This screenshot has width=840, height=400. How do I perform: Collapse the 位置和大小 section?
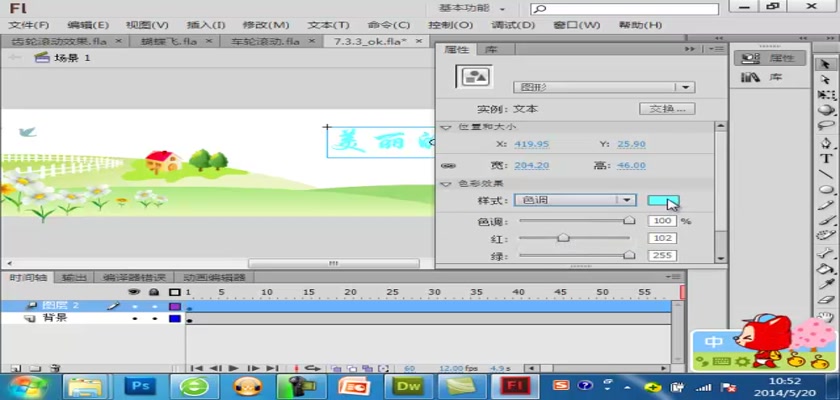(446, 127)
